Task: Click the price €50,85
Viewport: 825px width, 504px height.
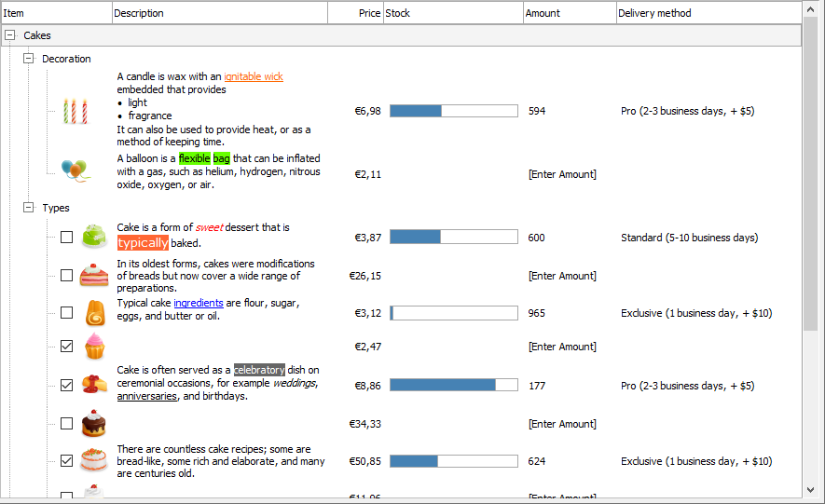Action: [x=365, y=461]
